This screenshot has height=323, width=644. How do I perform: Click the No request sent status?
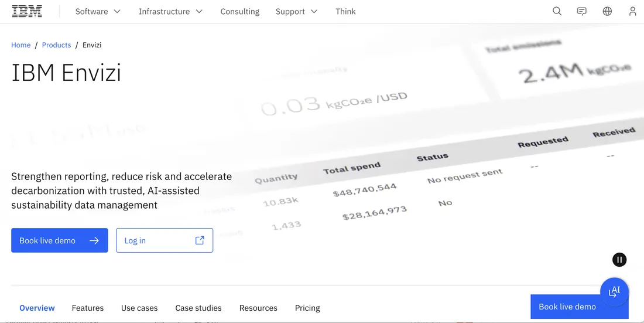(x=465, y=176)
